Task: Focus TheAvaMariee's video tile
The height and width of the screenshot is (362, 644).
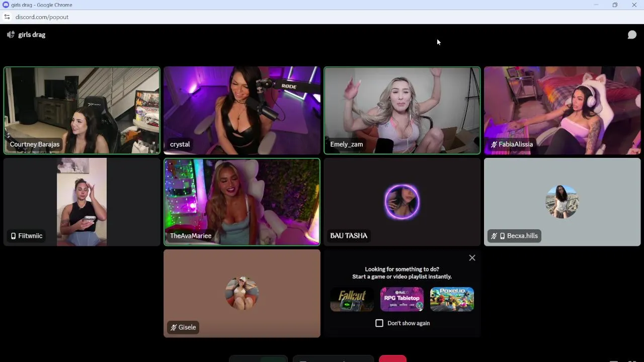Action: pyautogui.click(x=242, y=202)
